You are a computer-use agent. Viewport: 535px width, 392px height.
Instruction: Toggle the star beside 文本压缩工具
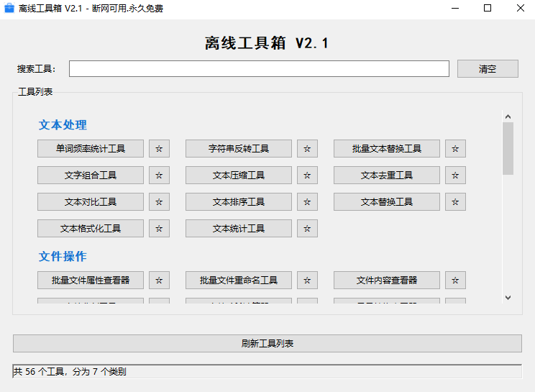[x=307, y=175]
